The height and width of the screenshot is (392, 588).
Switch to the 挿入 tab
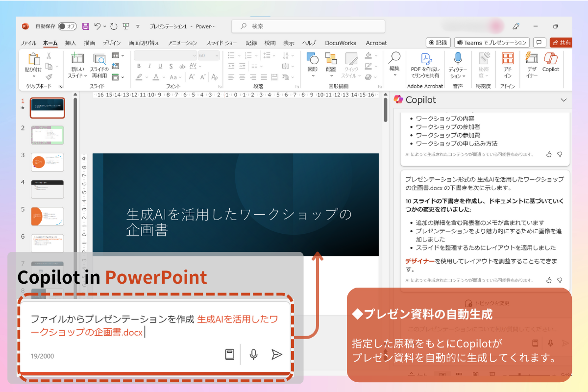(x=71, y=43)
